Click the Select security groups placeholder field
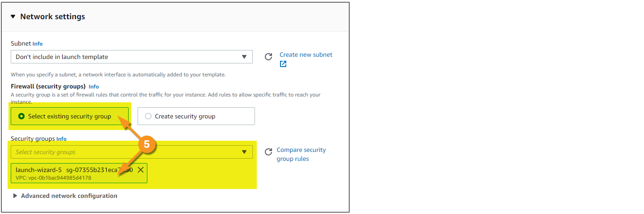The width and height of the screenshot is (644, 214). tap(125, 152)
